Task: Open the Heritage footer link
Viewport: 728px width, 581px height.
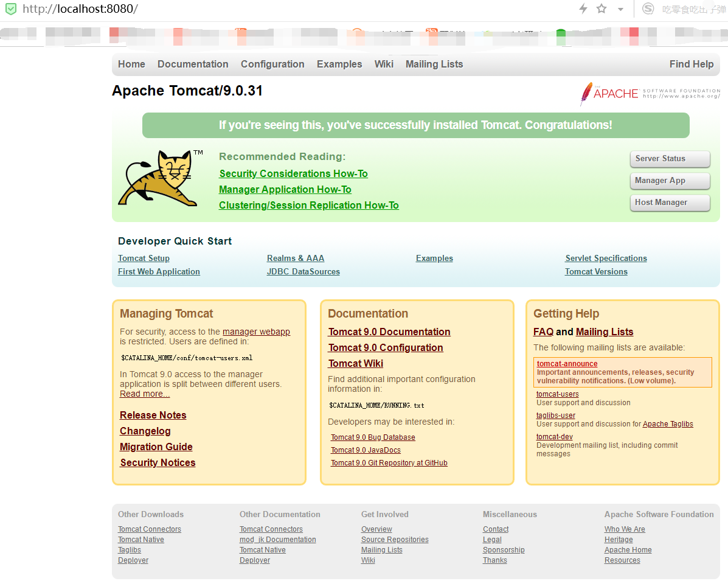Action: pyautogui.click(x=619, y=540)
